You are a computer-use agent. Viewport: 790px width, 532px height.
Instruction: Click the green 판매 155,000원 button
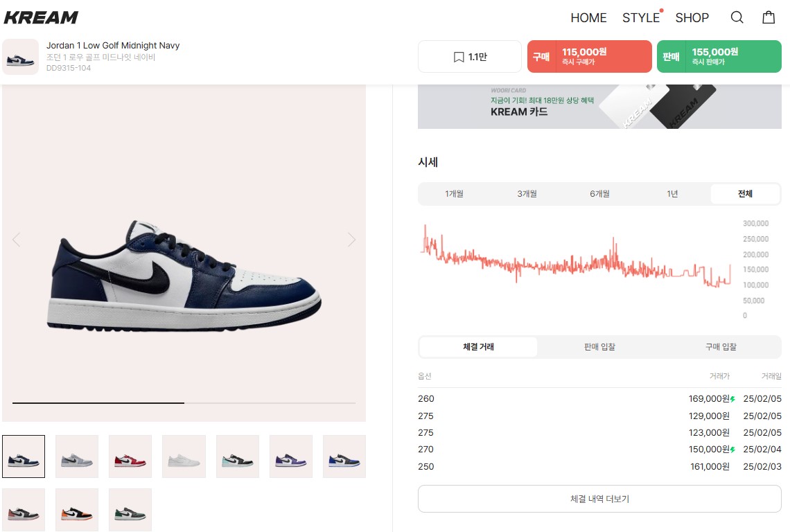click(719, 56)
